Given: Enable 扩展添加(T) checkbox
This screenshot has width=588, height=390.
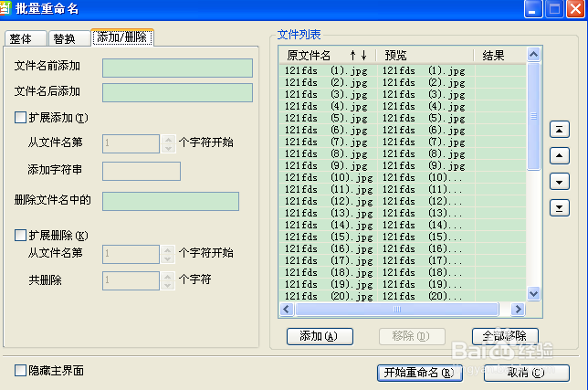Looking at the screenshot, I should tap(20, 118).
